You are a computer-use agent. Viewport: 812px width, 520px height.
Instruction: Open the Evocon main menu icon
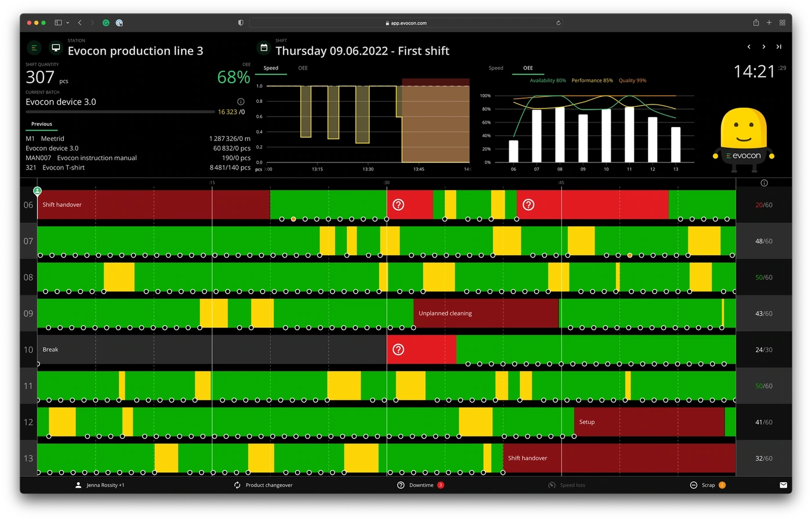pyautogui.click(x=34, y=48)
